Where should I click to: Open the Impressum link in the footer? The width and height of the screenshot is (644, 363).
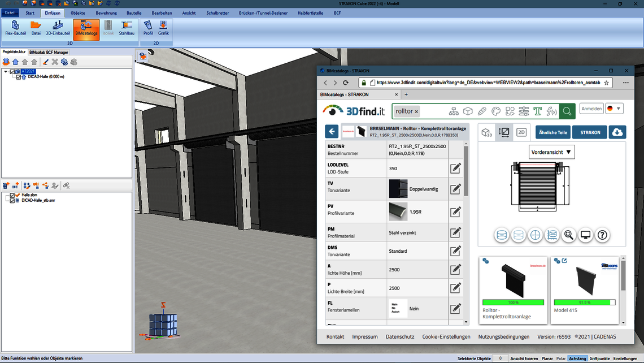pyautogui.click(x=365, y=336)
